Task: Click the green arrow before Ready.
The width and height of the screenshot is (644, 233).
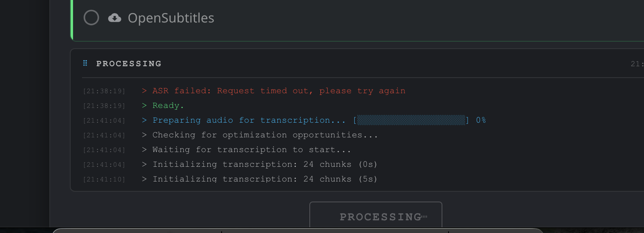Action: (144, 105)
